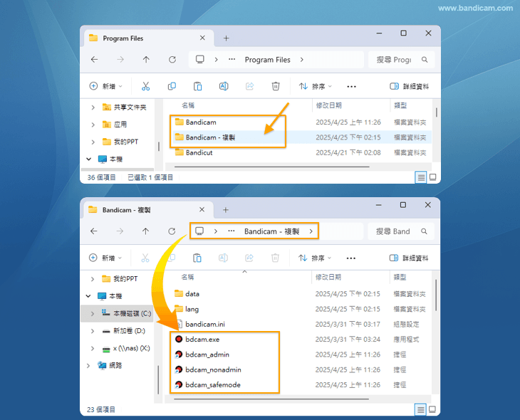Switch to details list view in Program Files window
The width and height of the screenshot is (520, 420).
pyautogui.click(x=421, y=177)
